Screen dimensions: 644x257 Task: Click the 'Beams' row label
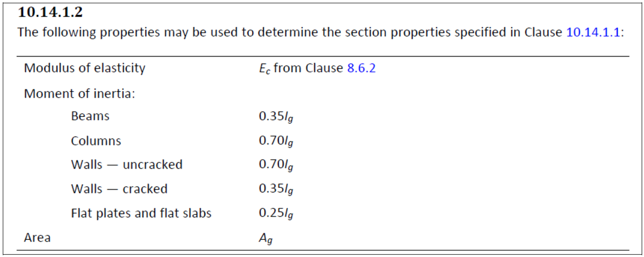tap(90, 116)
